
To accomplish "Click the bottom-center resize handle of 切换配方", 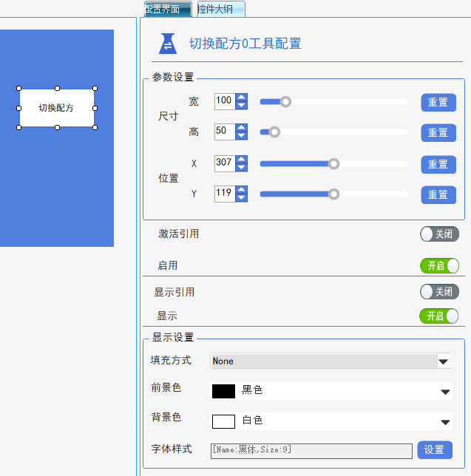I will [57, 127].
